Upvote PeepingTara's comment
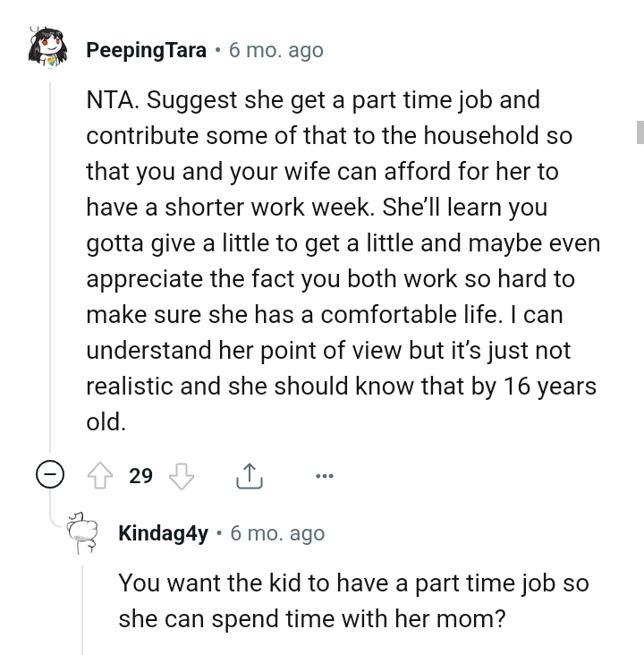Screen dimensions: 644x655 [101, 476]
